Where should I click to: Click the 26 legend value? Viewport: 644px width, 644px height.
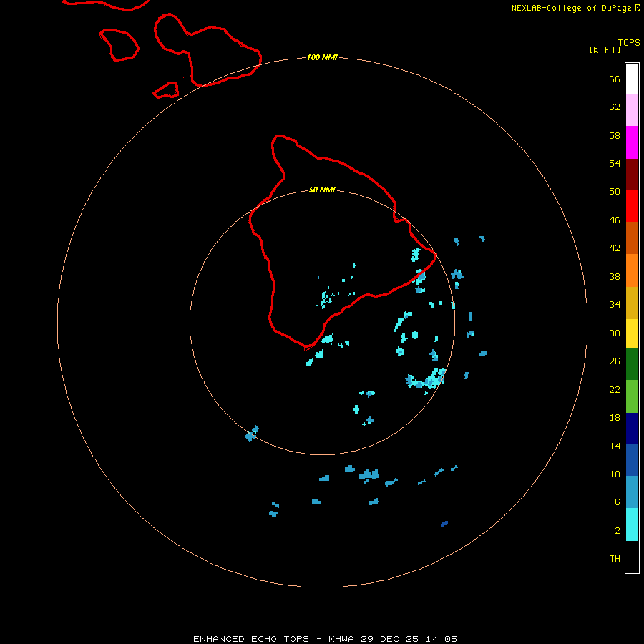click(x=615, y=361)
